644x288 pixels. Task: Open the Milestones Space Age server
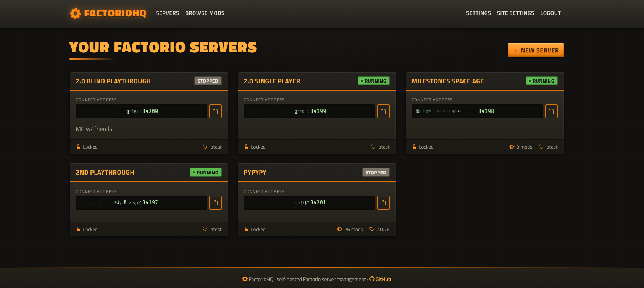(448, 81)
